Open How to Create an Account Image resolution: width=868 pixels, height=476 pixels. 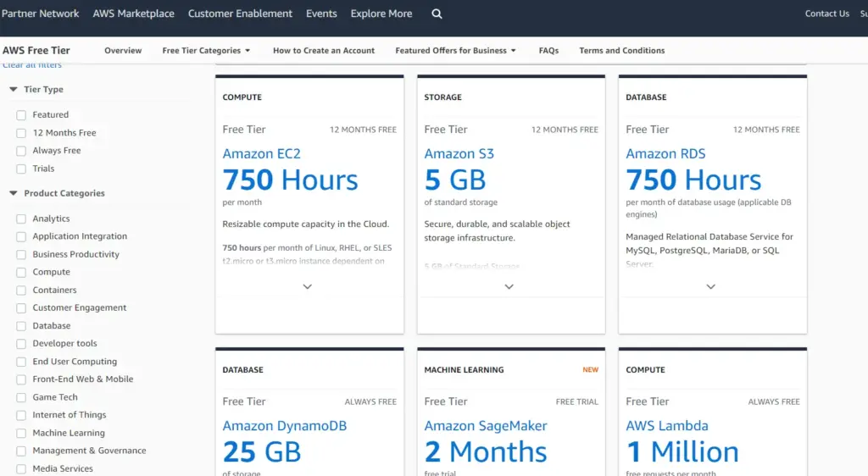click(324, 50)
